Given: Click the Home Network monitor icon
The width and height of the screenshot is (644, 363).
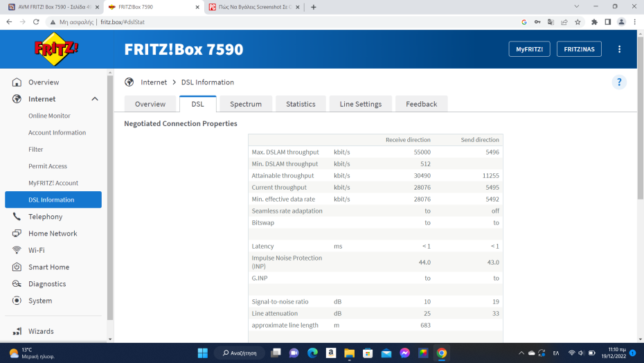Looking at the screenshot, I should coord(17,233).
